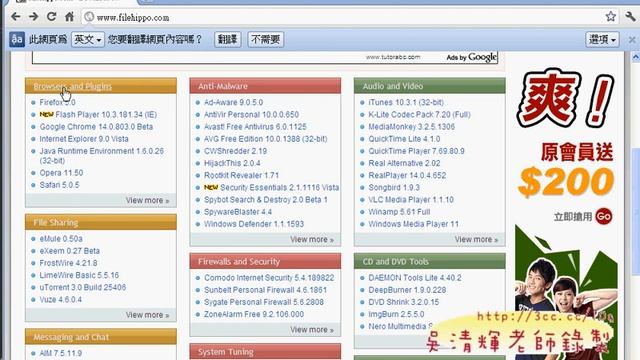Screen dimensions: 640x360
Task: Go to the home page icon
Action: tap(69, 17)
